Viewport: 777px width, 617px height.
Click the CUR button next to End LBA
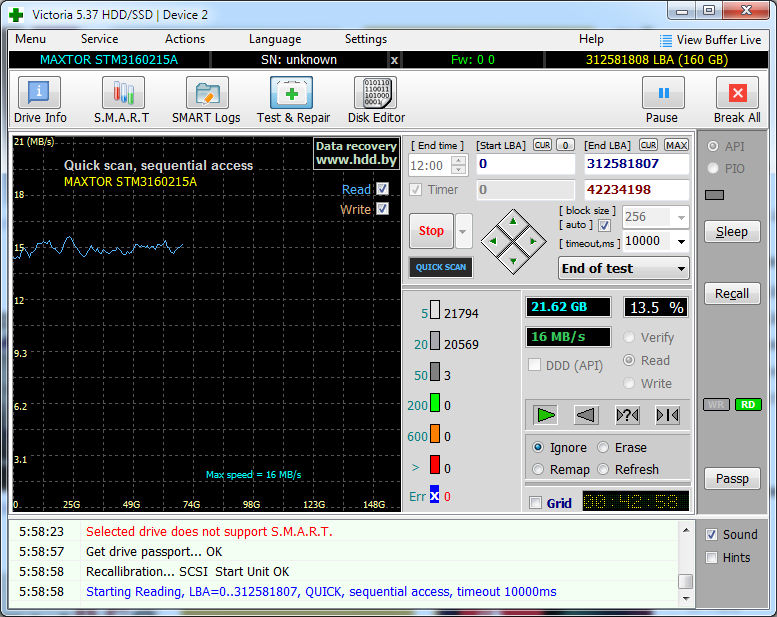pos(648,145)
